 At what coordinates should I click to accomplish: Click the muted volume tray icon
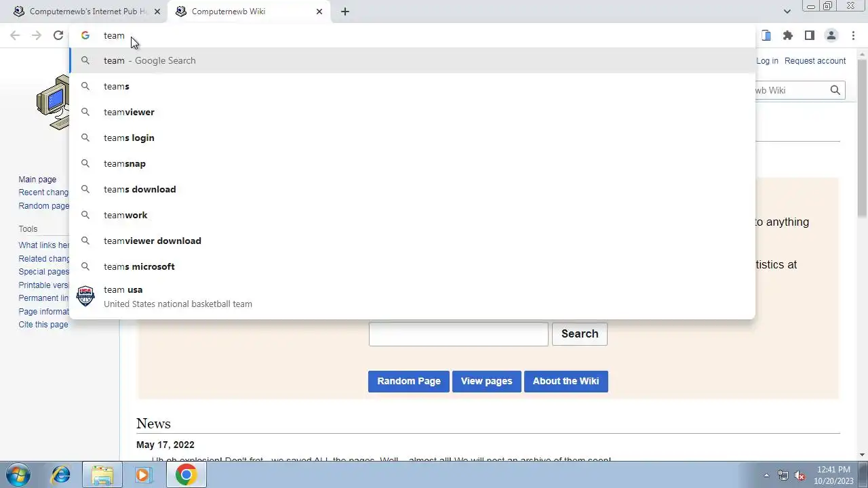point(800,475)
